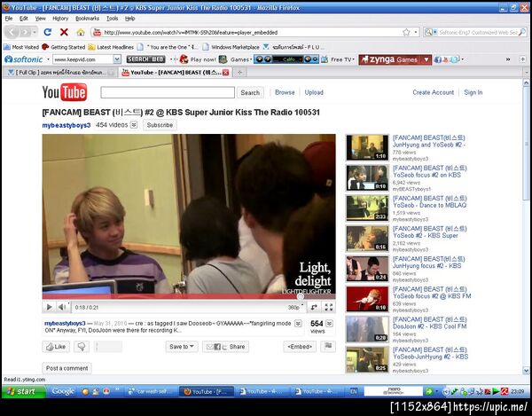The image size is (532, 416).
Task: Play the video with play button
Action: pos(49,307)
